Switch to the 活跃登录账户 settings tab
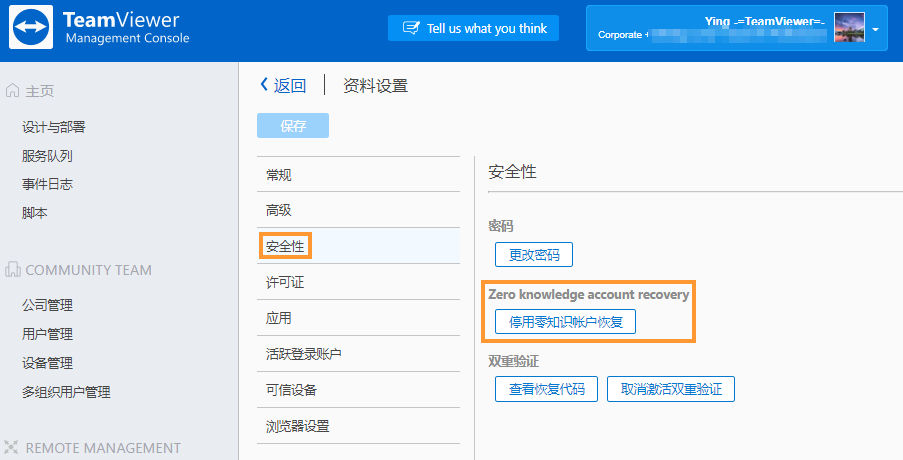 [x=358, y=354]
